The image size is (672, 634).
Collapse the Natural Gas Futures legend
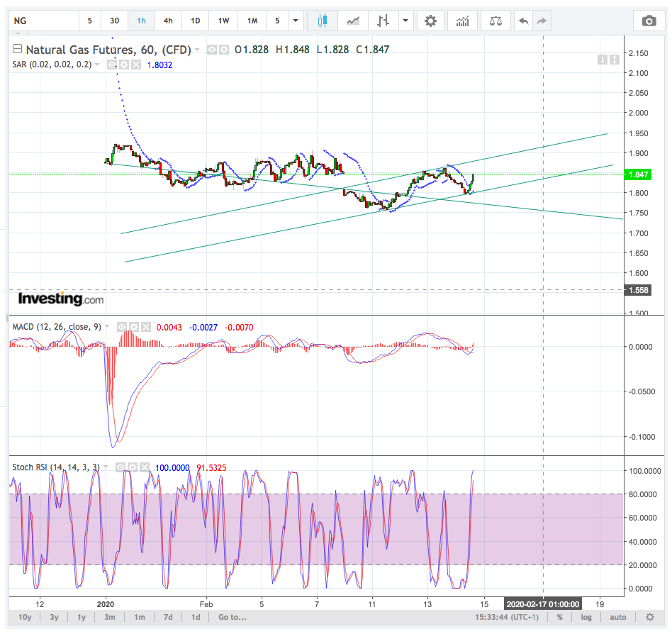[17, 50]
